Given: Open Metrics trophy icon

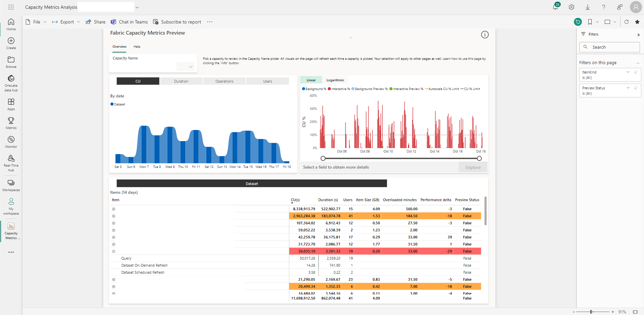Looking at the screenshot, I should click(11, 123).
